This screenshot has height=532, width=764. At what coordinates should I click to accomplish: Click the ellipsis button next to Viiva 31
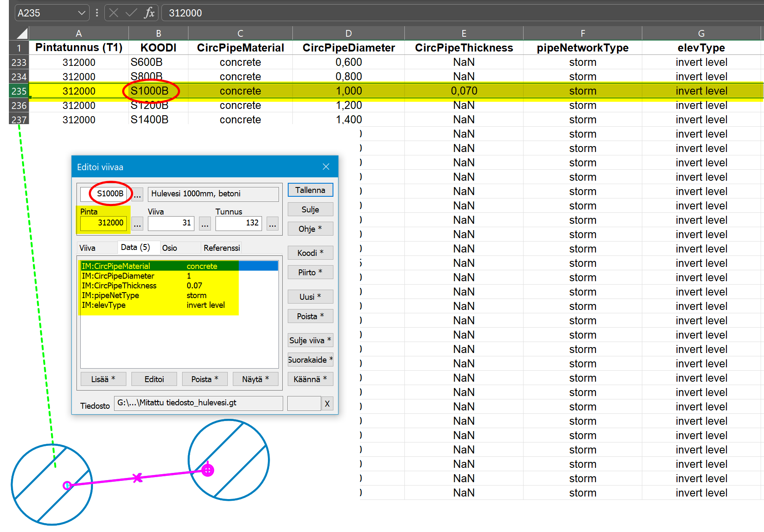[x=205, y=223]
